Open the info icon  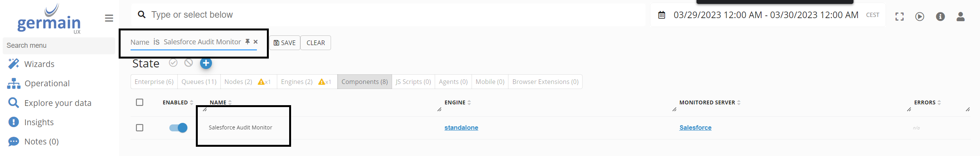940,17
